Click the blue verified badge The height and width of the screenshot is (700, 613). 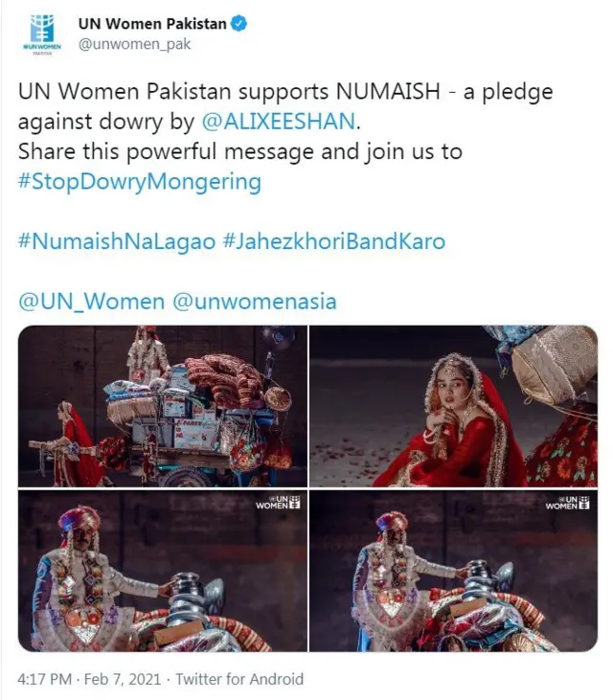pyautogui.click(x=238, y=24)
